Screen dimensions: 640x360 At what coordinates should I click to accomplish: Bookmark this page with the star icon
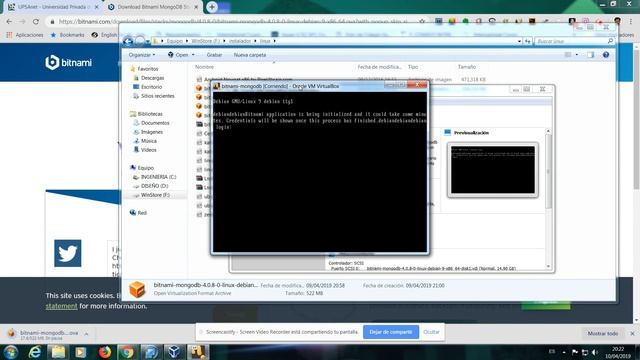click(422, 21)
